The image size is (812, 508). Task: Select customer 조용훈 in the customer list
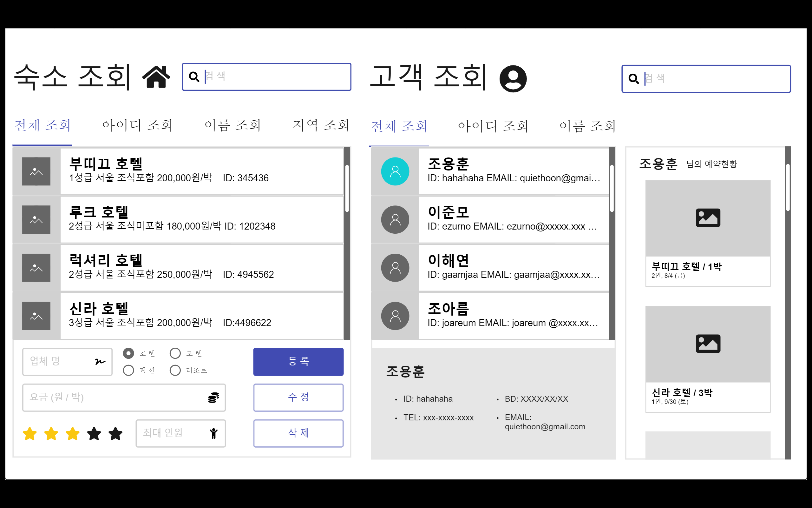(490, 171)
